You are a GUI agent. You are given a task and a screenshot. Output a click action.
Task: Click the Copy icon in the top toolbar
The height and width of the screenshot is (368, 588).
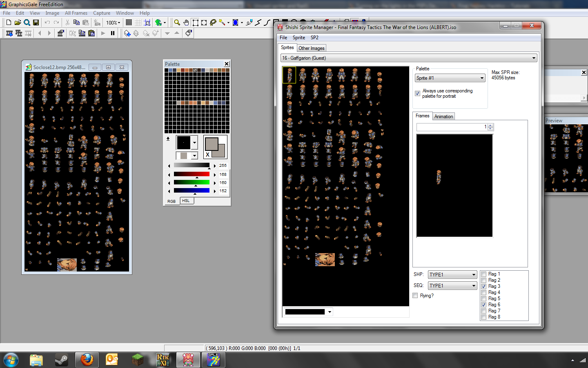[x=76, y=22]
